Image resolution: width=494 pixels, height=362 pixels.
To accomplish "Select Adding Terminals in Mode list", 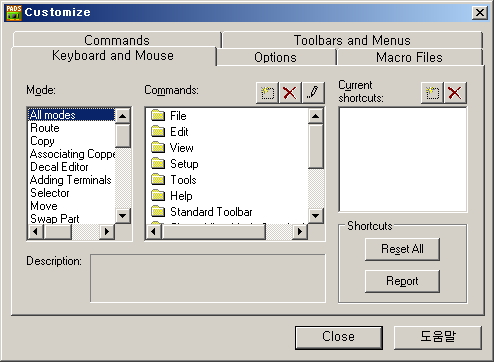I will pyautogui.click(x=71, y=180).
